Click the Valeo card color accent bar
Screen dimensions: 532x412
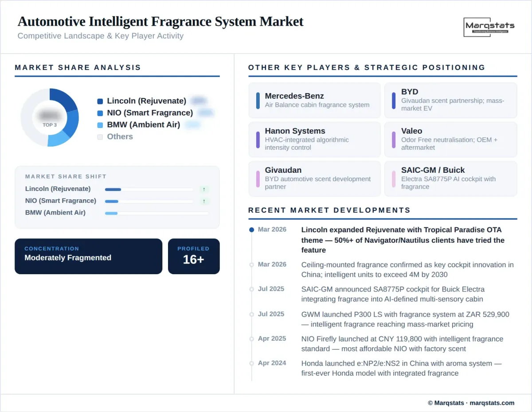point(394,140)
